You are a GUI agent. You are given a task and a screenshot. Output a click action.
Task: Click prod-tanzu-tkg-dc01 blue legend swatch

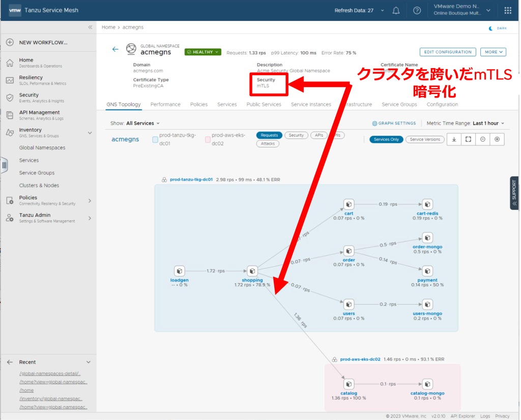(x=155, y=139)
